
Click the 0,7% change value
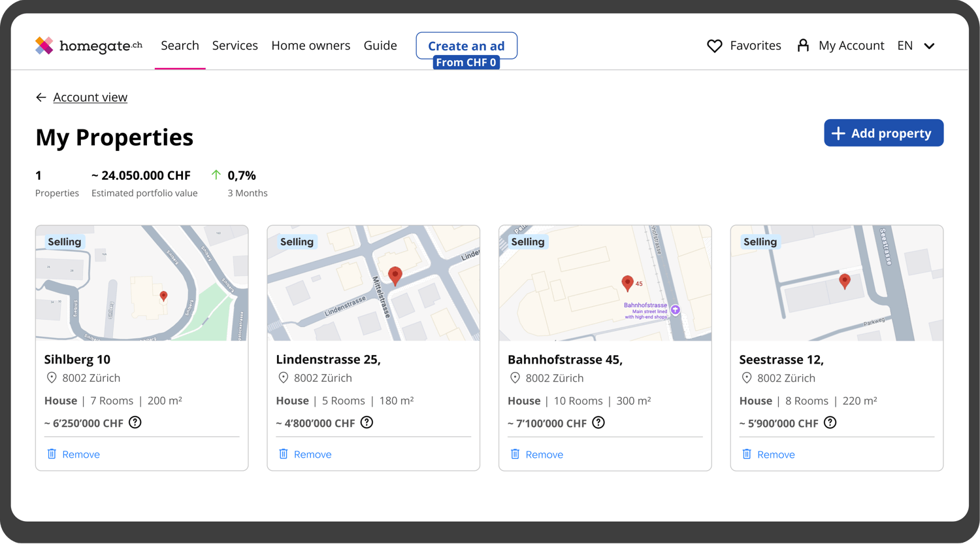click(x=242, y=175)
